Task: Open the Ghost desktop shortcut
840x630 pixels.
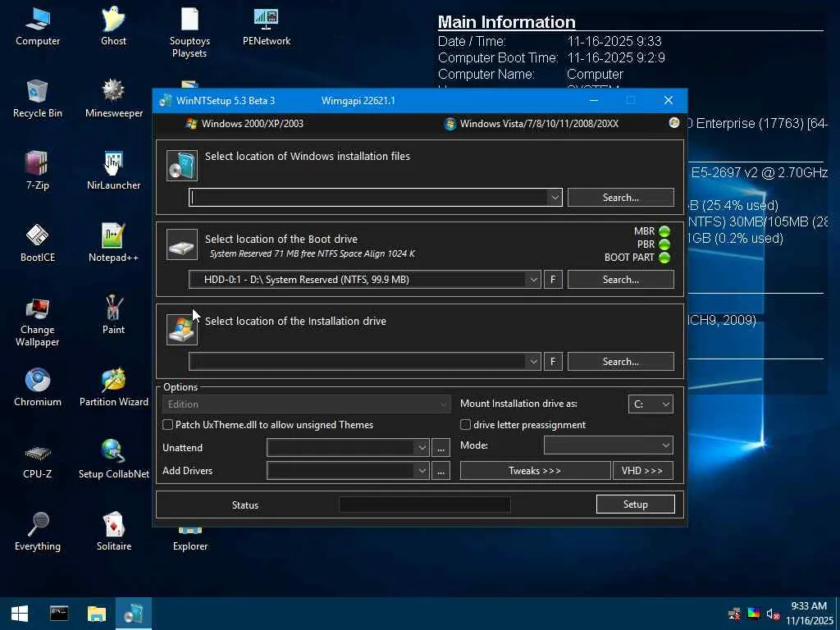Action: (113, 26)
